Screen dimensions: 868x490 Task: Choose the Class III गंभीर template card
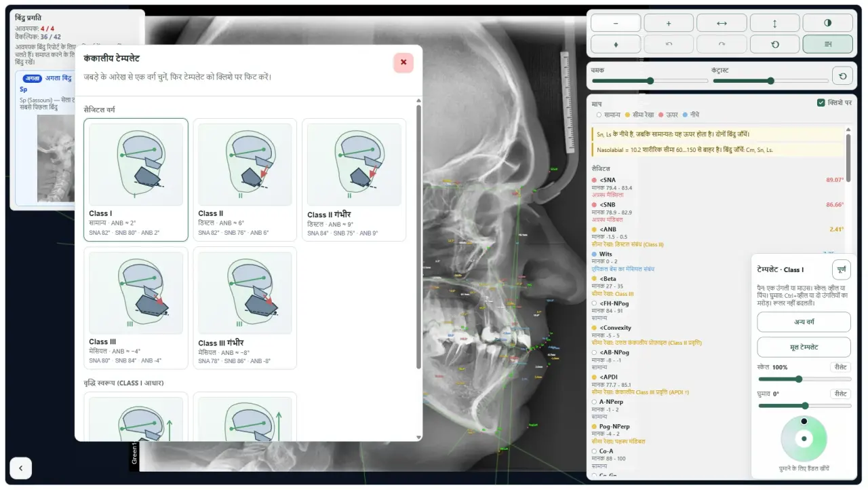245,308
